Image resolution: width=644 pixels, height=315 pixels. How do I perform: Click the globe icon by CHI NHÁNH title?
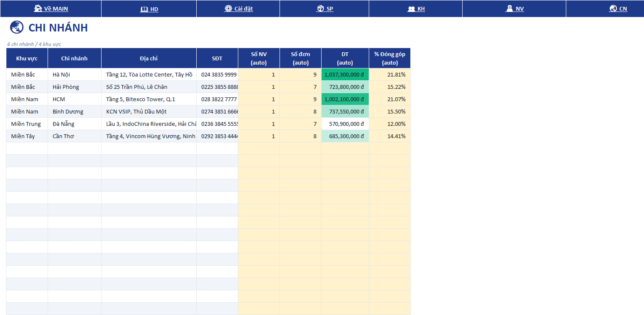[17, 27]
